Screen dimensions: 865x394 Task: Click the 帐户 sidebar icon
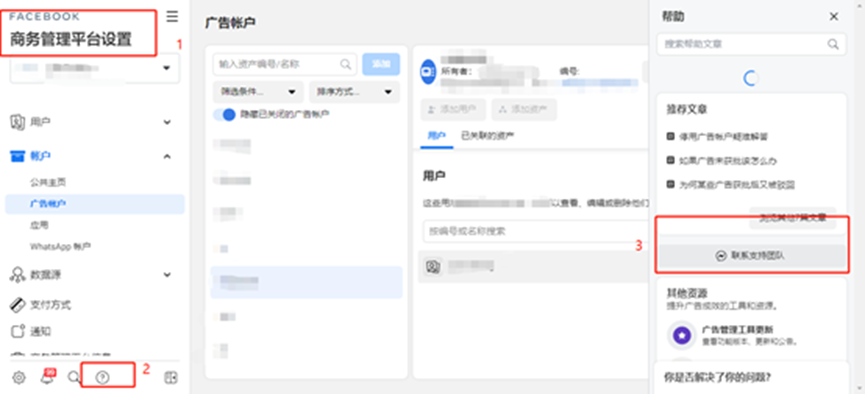tap(18, 157)
